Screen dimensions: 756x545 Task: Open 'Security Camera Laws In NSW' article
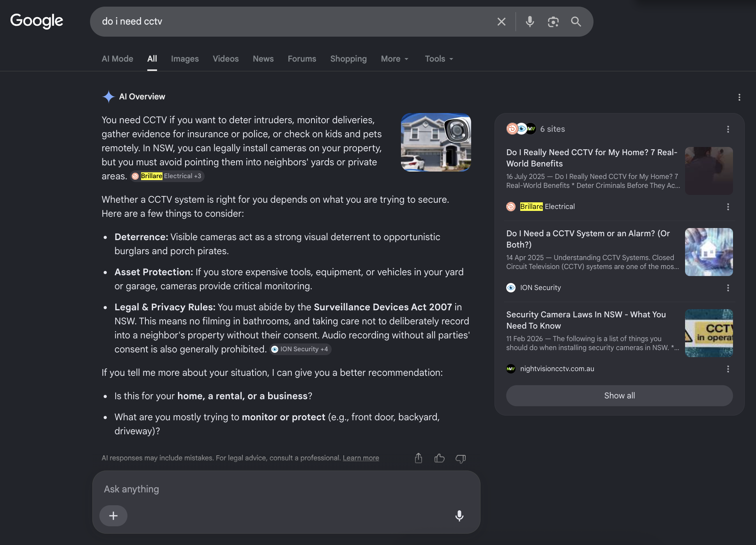[586, 320]
